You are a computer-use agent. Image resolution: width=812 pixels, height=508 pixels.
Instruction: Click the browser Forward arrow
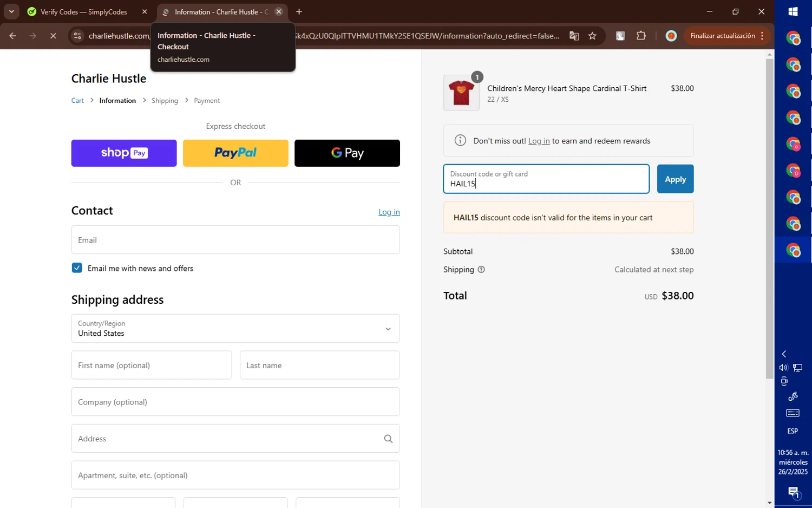pyautogui.click(x=33, y=36)
